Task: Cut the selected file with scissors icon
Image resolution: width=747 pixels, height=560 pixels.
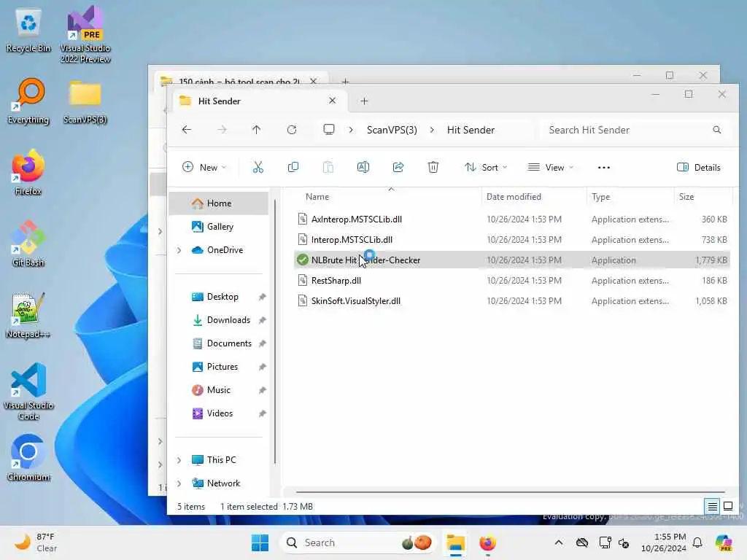Action: pyautogui.click(x=258, y=167)
